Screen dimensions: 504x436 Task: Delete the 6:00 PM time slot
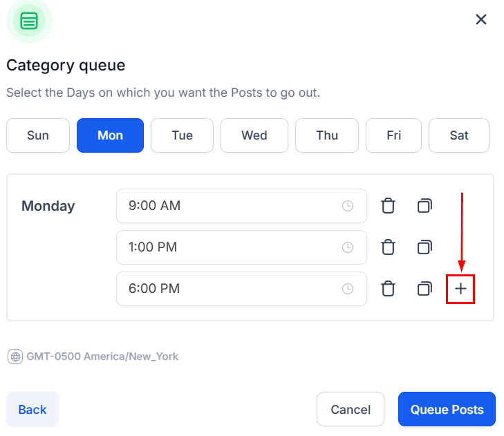coord(389,289)
